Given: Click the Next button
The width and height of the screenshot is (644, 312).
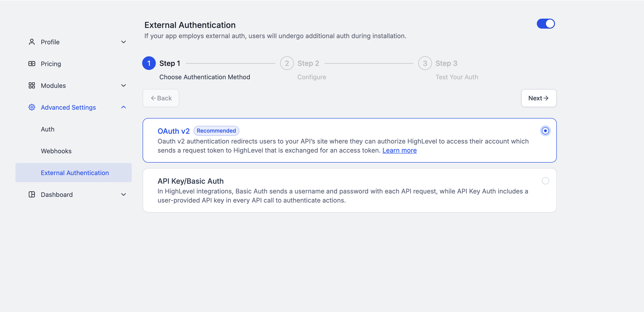Looking at the screenshot, I should tap(538, 98).
